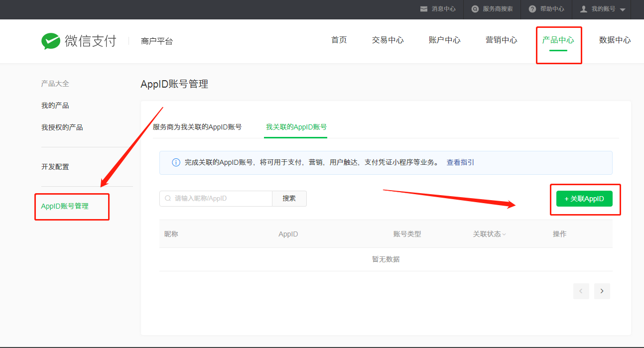Click the WeChat Pay logo
The image size is (644, 348).
[79, 41]
